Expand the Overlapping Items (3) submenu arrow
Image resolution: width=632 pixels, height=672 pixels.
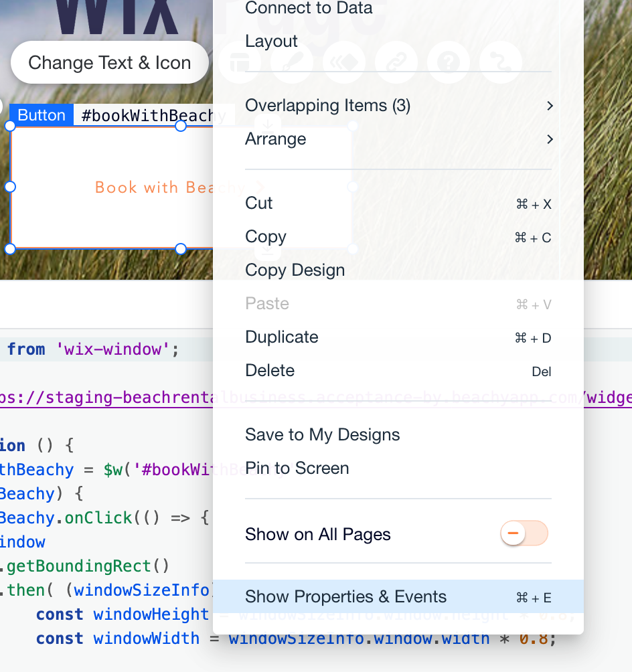(x=550, y=106)
